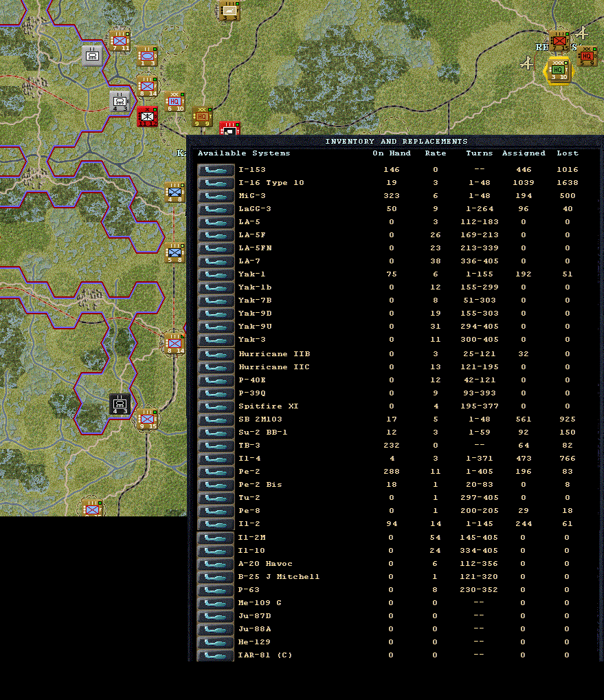Viewport: 604px width, 700px height.
Task: Select the green HQ counter marked 3 10
Action: click(x=558, y=71)
